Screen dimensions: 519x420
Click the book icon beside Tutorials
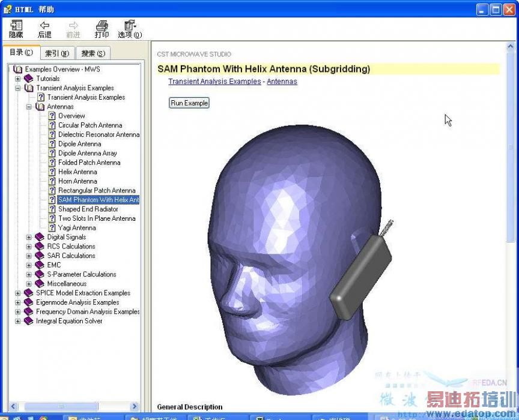(29, 79)
